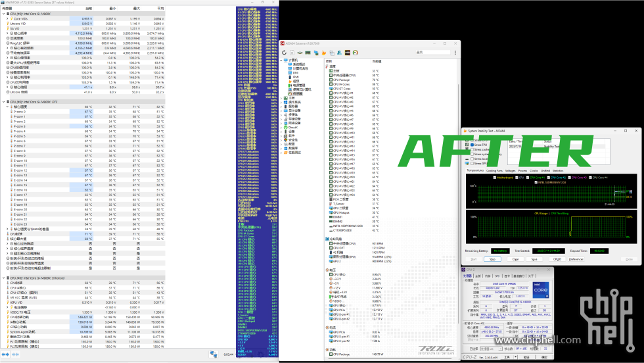Screen dimensions: 644x363
Task: Collapse the CPU i9-14900K Enhanced group
Action: [4, 278]
